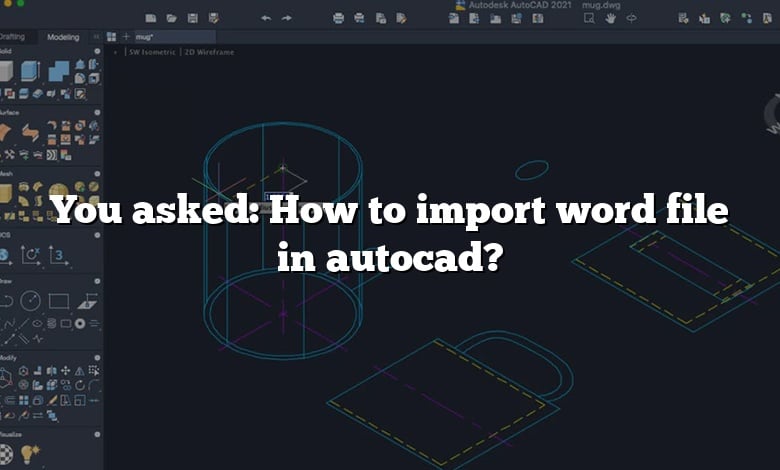Click the Move tool in Modify panel
Screen dimensions: 780x470
coord(66,371)
